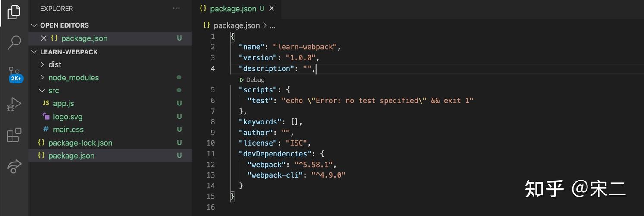Click the braces icon of package-lock.json

[x=41, y=142]
